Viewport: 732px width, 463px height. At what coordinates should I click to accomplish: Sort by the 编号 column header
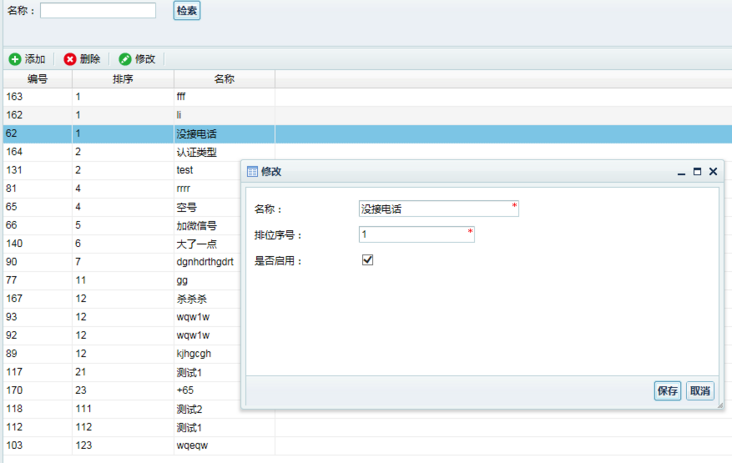[x=37, y=79]
